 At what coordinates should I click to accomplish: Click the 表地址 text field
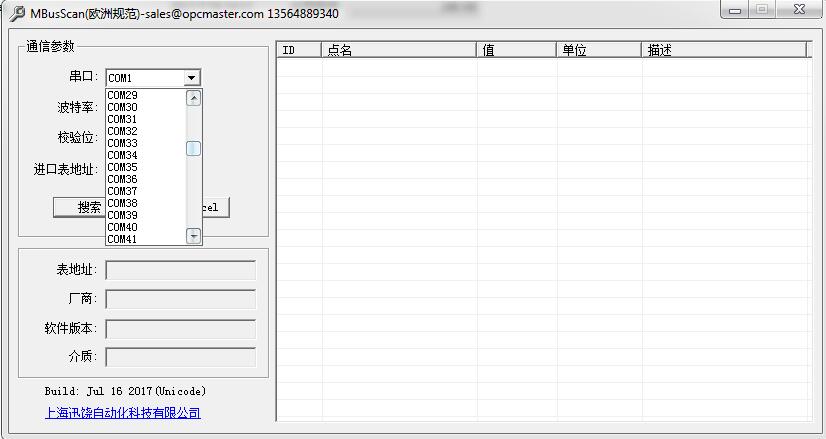(x=180, y=270)
